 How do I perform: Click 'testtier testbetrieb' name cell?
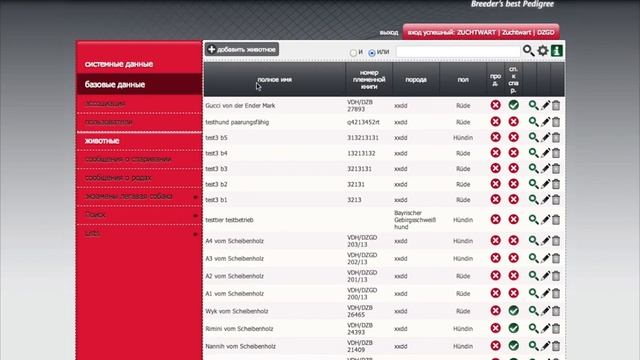click(229, 220)
